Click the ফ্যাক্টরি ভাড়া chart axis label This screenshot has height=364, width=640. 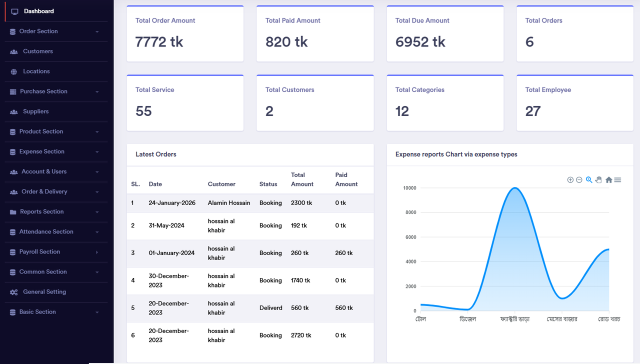(x=515, y=319)
